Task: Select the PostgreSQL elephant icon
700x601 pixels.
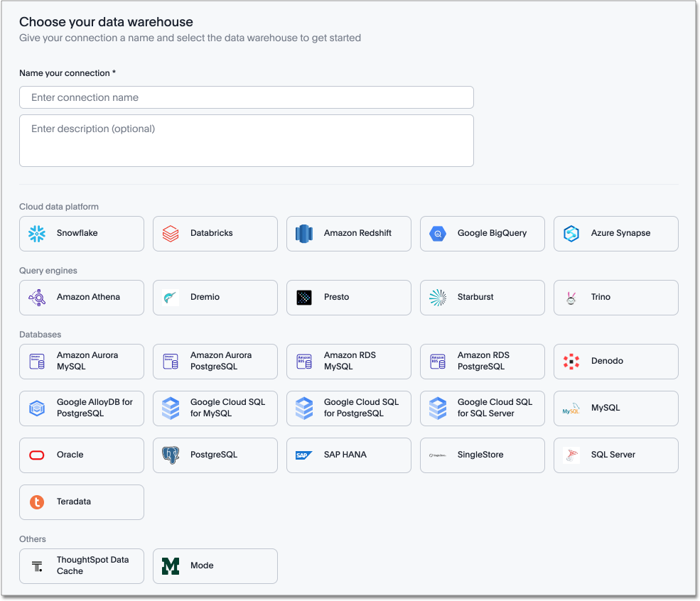Action: pos(171,455)
